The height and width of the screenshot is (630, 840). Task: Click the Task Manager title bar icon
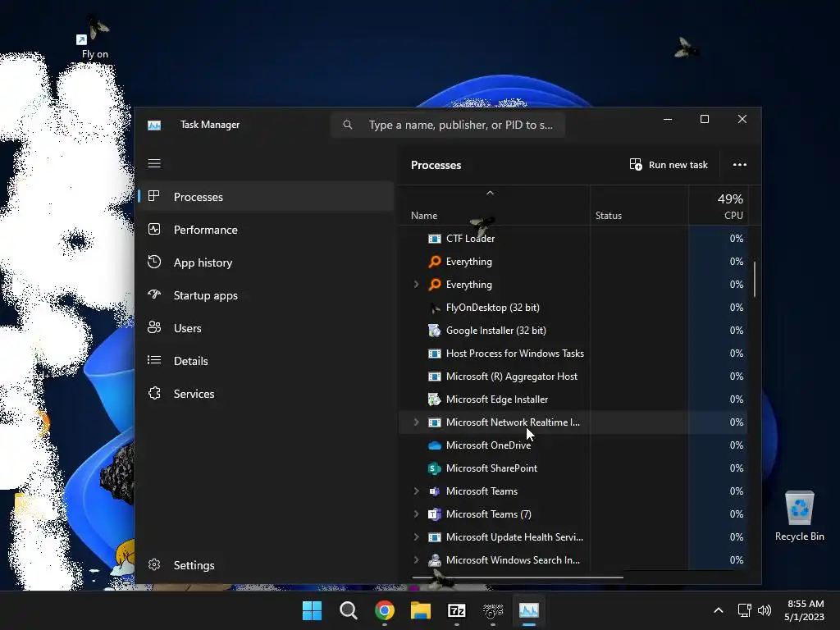[x=154, y=125]
